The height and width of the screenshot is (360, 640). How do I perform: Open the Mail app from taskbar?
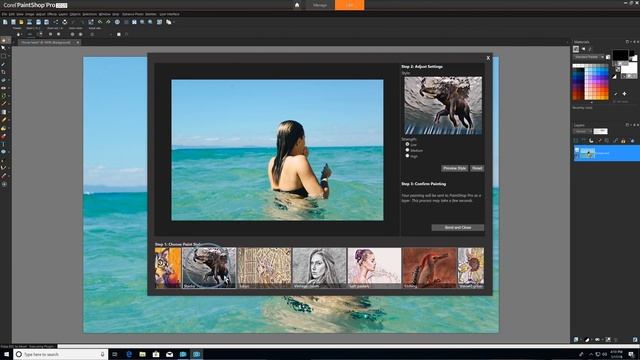click(169, 354)
